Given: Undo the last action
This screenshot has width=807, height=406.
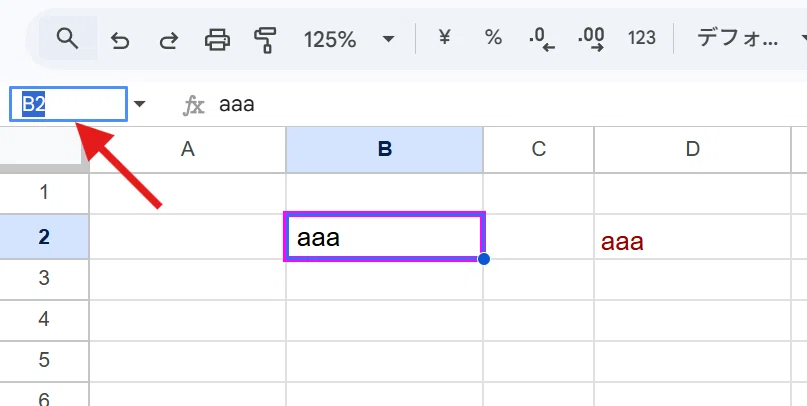Looking at the screenshot, I should [120, 39].
